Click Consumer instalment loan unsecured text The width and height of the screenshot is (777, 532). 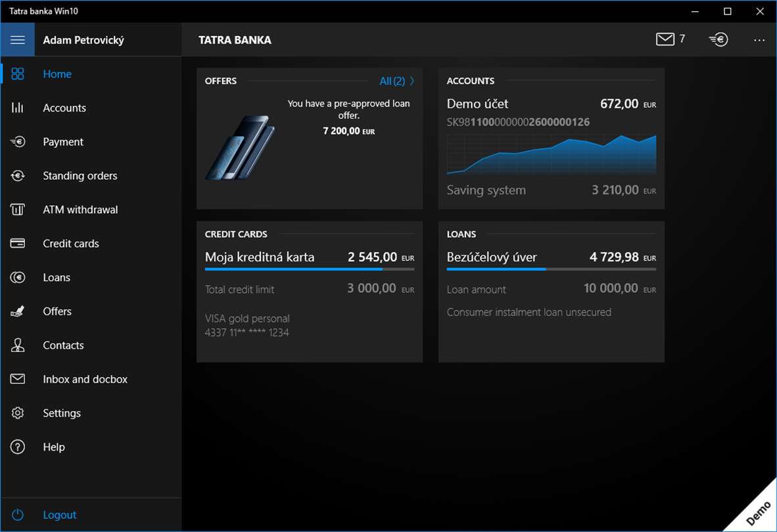coord(529,312)
